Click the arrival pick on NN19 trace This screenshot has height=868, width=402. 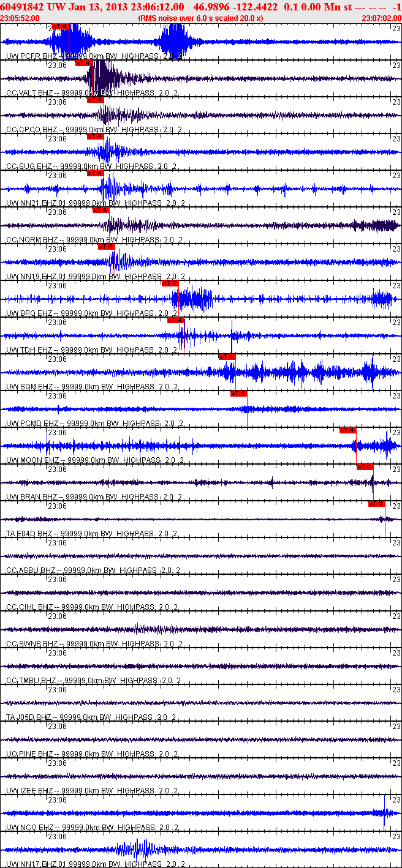pos(106,247)
